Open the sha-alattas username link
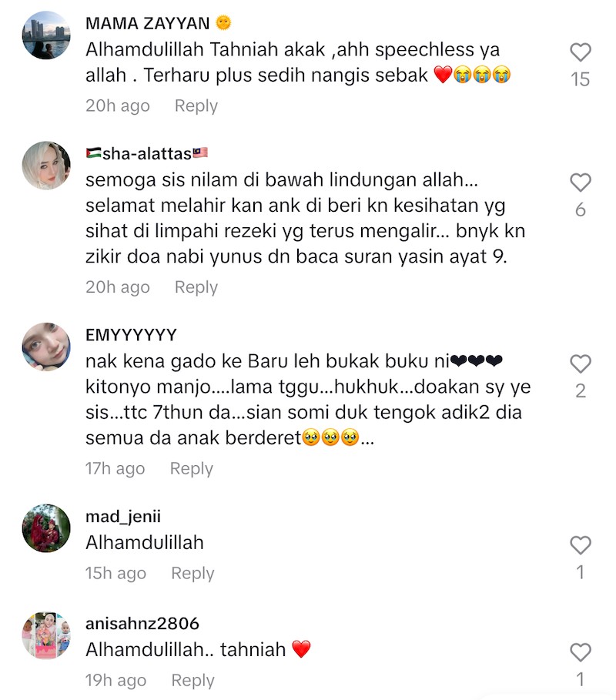The width and height of the screenshot is (616, 700). [147, 153]
